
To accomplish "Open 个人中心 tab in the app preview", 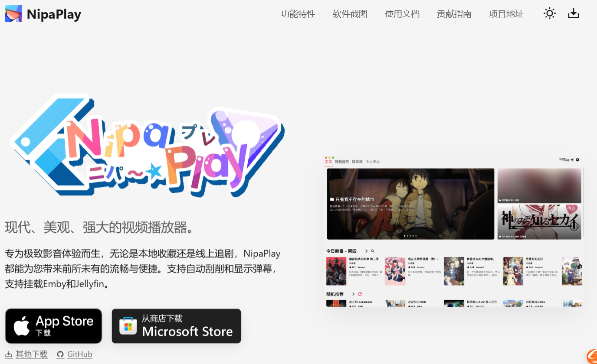I will click(x=373, y=162).
